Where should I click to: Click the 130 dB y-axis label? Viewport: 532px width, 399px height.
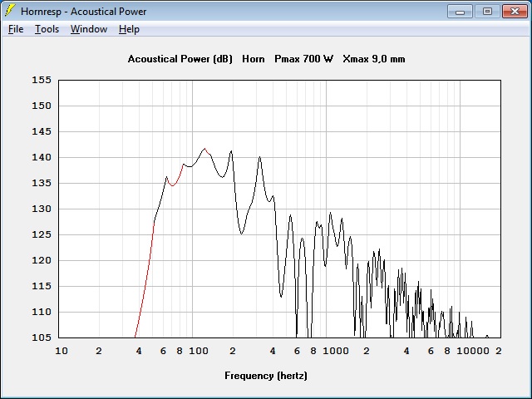(x=42, y=209)
